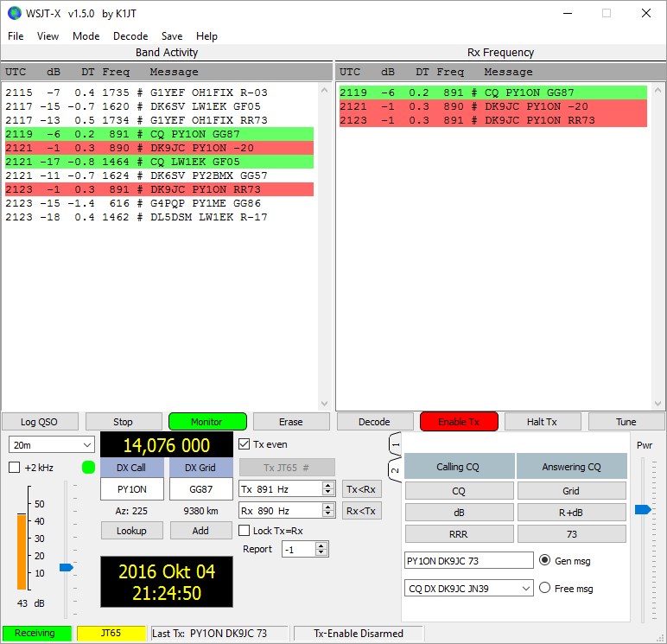667x644 pixels.
Task: Select the G4PQP PY1ME GG86 row
Action: point(160,203)
